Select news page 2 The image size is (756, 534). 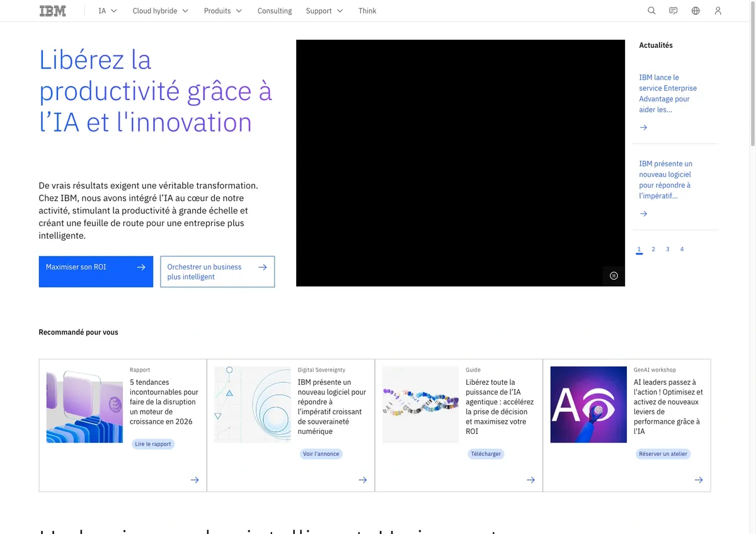[x=653, y=249]
